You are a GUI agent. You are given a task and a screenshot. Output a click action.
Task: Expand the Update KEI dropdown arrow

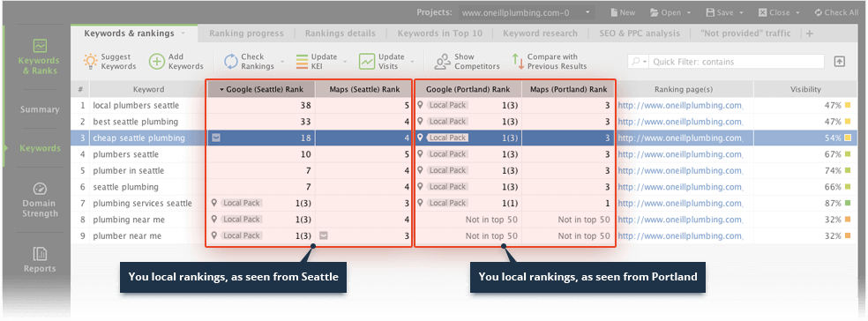(344, 62)
